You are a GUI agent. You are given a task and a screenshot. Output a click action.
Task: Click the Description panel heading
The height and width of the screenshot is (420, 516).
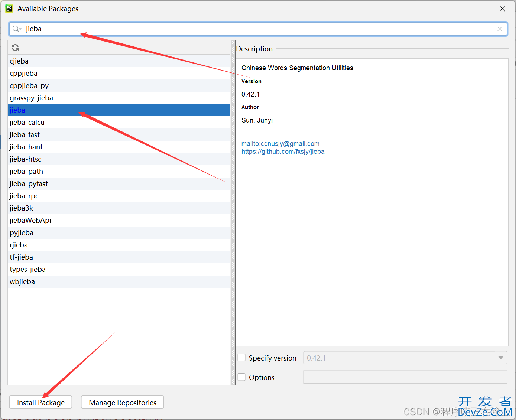pos(254,49)
